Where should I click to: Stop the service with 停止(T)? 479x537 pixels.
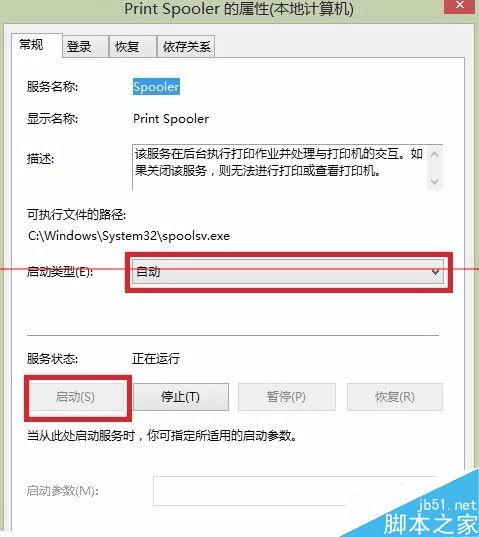pos(180,397)
